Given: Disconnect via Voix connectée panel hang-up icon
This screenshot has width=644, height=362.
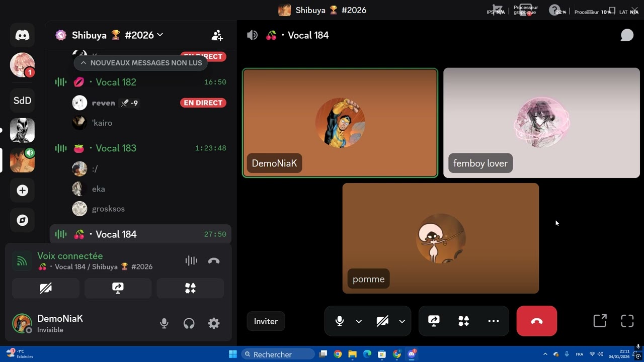Looking at the screenshot, I should [x=214, y=260].
